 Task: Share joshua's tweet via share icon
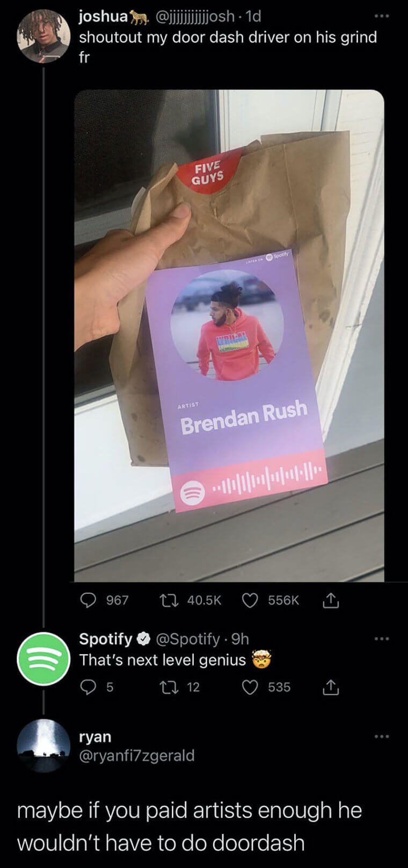(332, 600)
